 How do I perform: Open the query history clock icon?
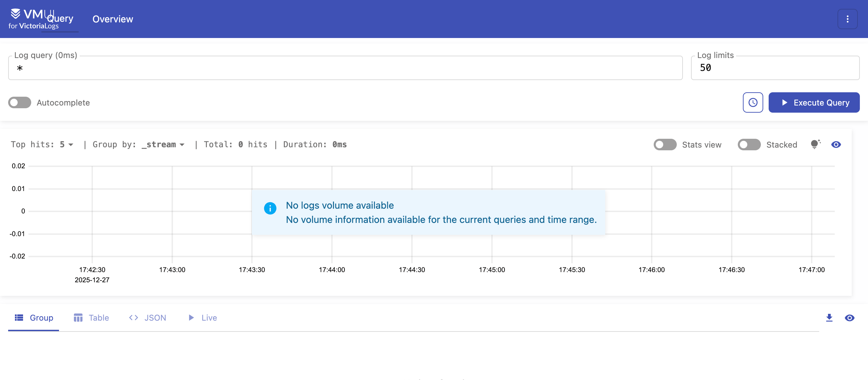point(753,102)
